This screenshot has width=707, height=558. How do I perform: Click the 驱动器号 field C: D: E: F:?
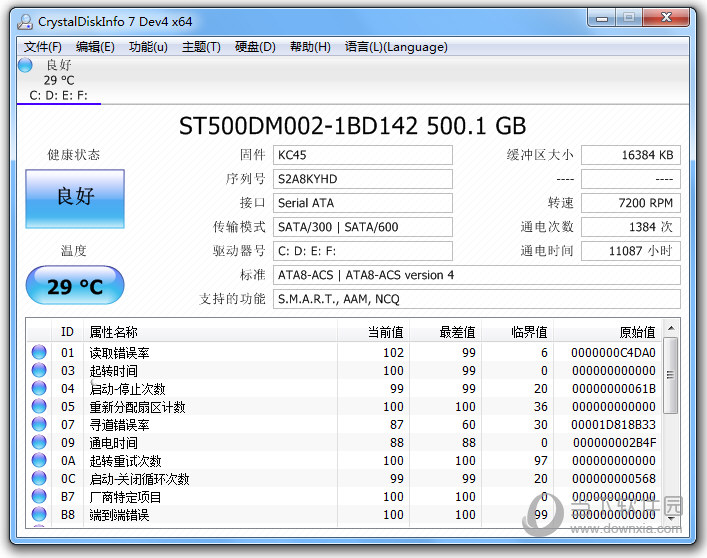pos(363,251)
